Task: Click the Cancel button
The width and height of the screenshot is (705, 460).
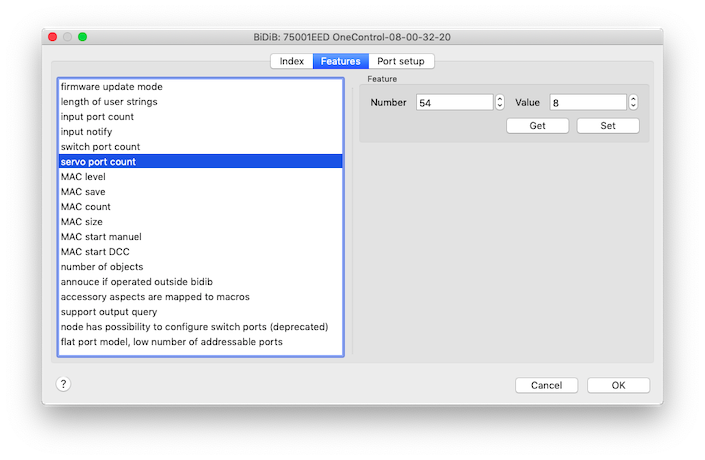Action: coord(546,385)
